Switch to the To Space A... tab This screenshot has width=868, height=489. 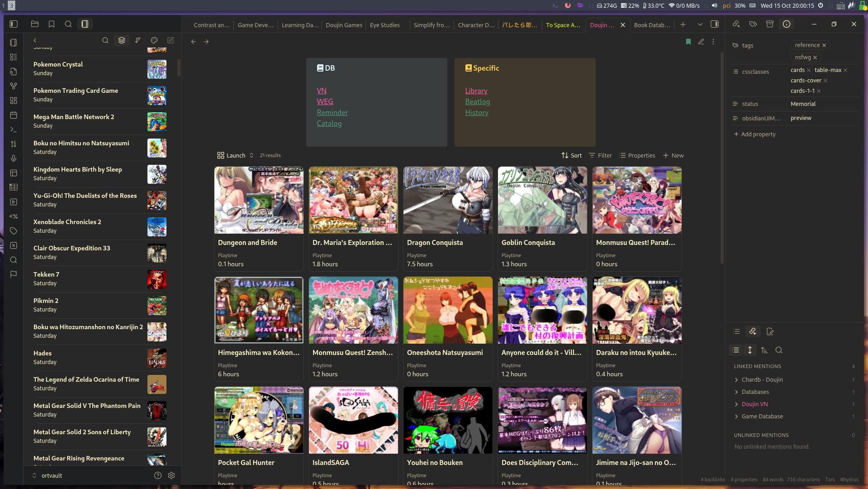pyautogui.click(x=563, y=25)
